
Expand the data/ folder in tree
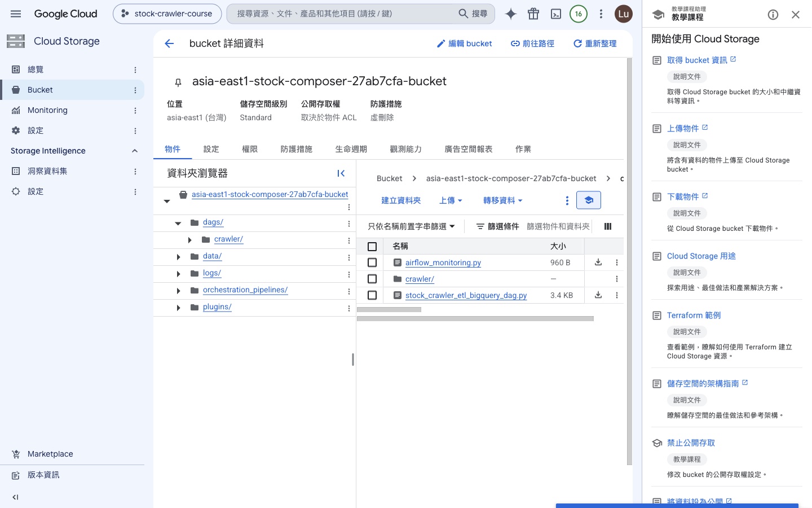pyautogui.click(x=178, y=257)
